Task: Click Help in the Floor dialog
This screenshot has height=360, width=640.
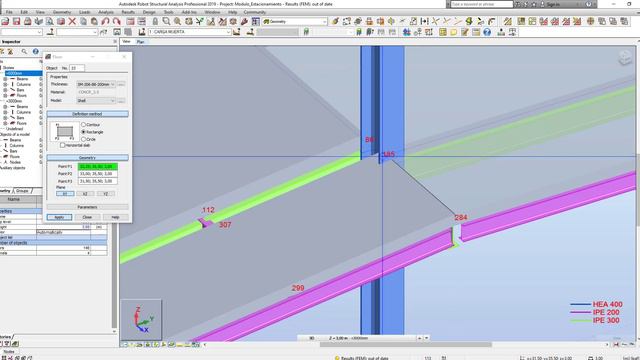Action: (115, 217)
